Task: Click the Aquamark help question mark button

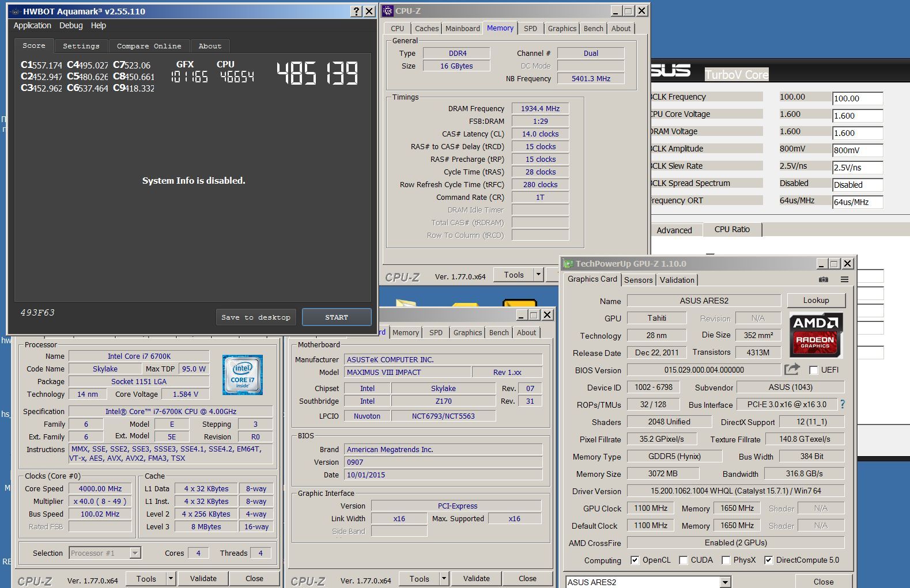Action: click(357, 12)
